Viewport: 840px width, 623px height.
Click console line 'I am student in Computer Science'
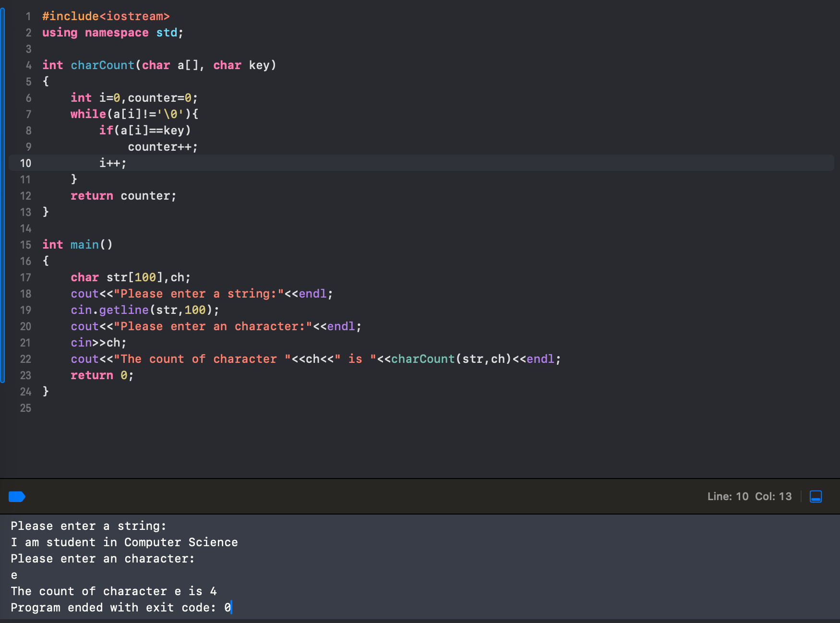click(124, 542)
